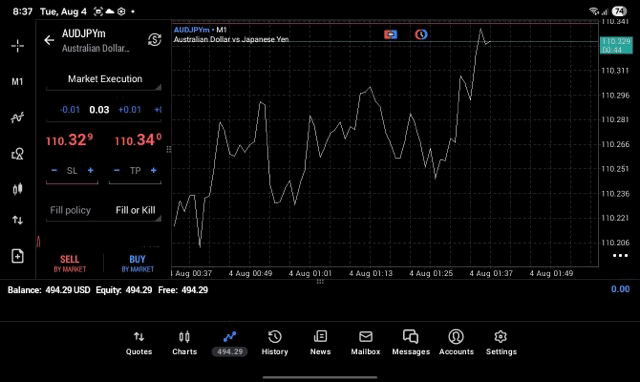Click SELL BY MARKET button
The height and width of the screenshot is (382, 640).
tap(70, 263)
